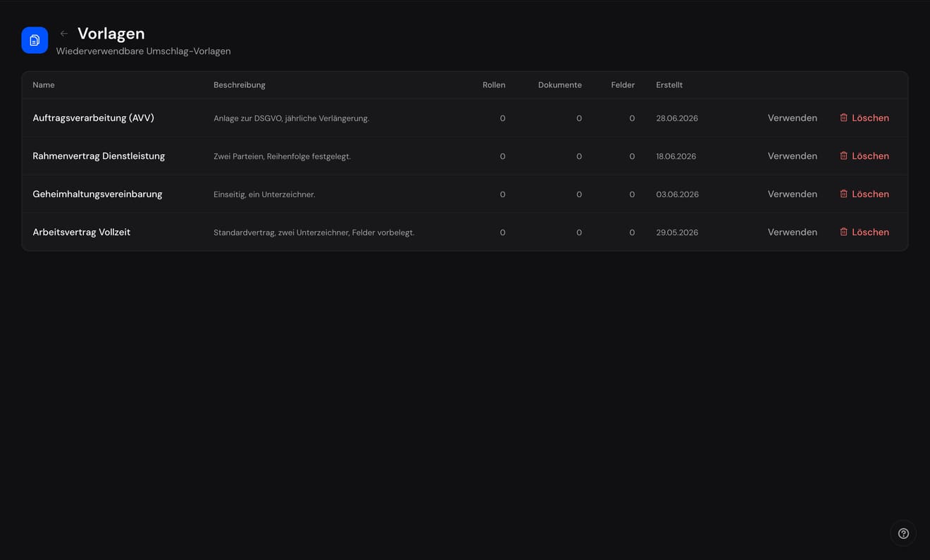Select Löschen label for Geheimhaltungsvereinbarung

coord(870,194)
